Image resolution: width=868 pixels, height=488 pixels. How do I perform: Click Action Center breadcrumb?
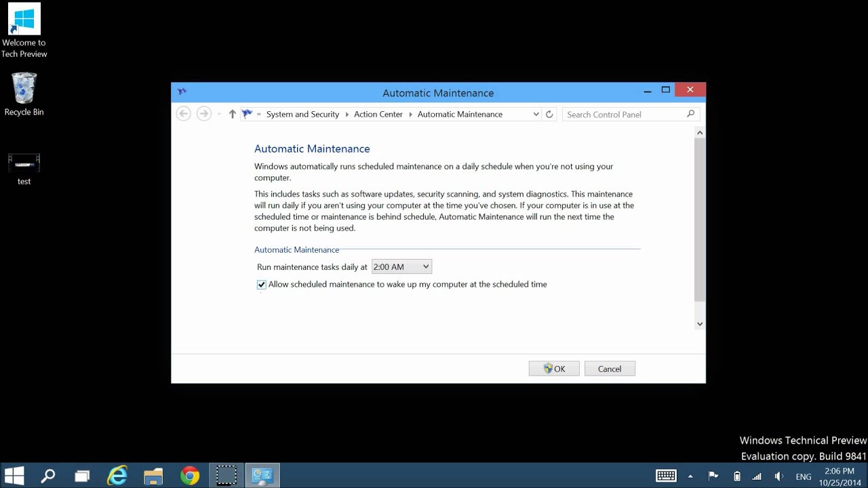pos(378,115)
